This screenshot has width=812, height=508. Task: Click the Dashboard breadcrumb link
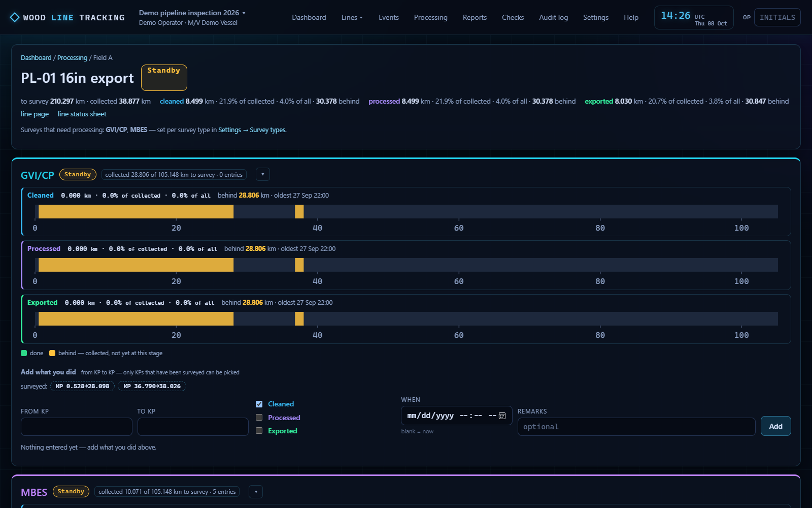click(36, 57)
